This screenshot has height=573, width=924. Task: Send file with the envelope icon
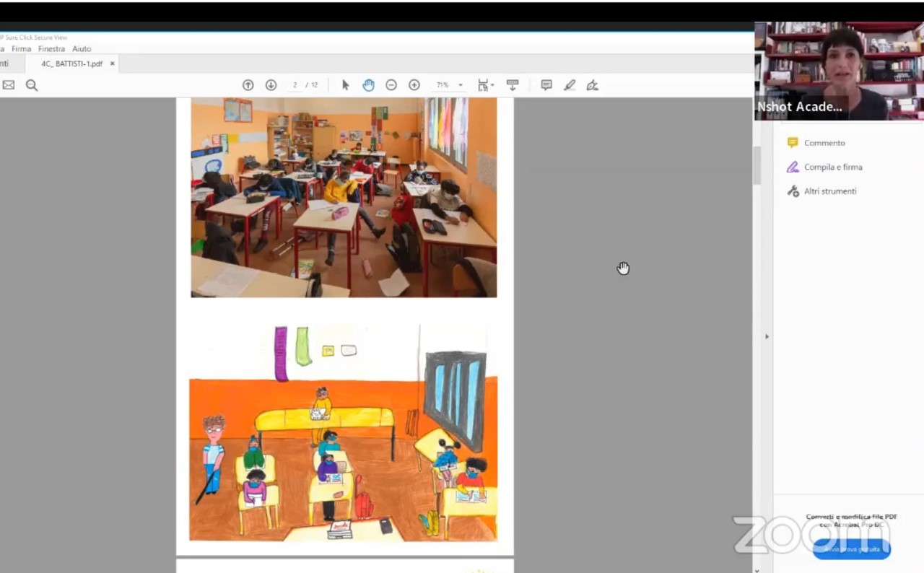(9, 85)
